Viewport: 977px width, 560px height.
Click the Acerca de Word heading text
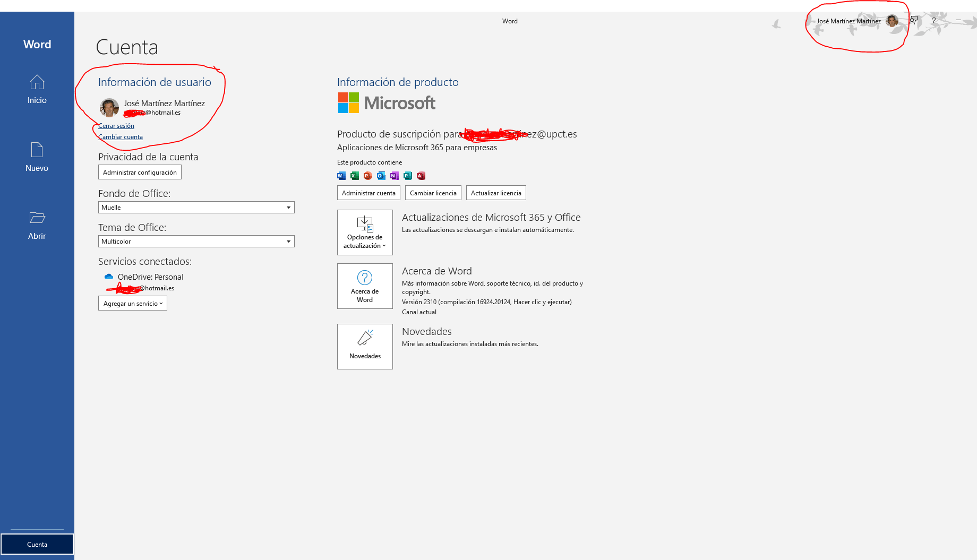click(437, 271)
